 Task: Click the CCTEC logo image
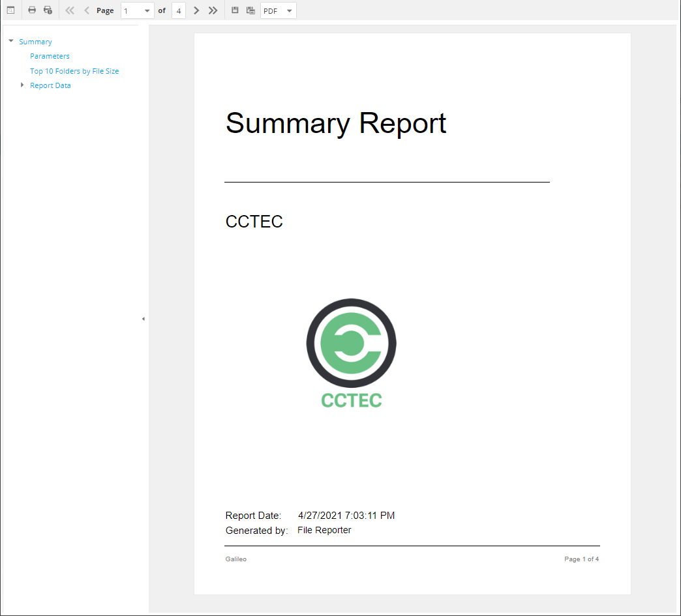click(x=351, y=353)
